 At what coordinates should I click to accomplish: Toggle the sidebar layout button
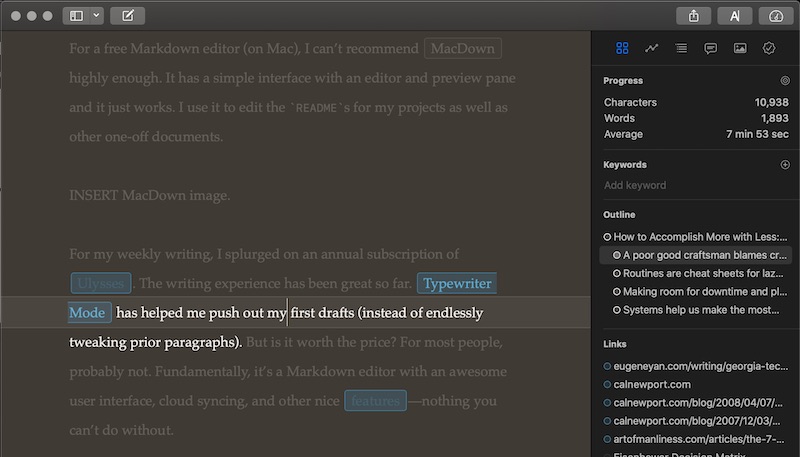[76, 16]
